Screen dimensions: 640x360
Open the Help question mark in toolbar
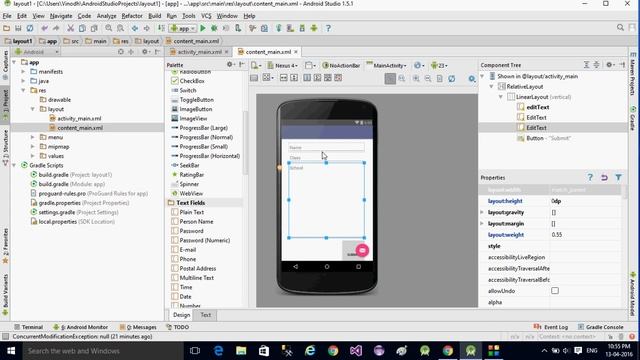click(x=328, y=28)
